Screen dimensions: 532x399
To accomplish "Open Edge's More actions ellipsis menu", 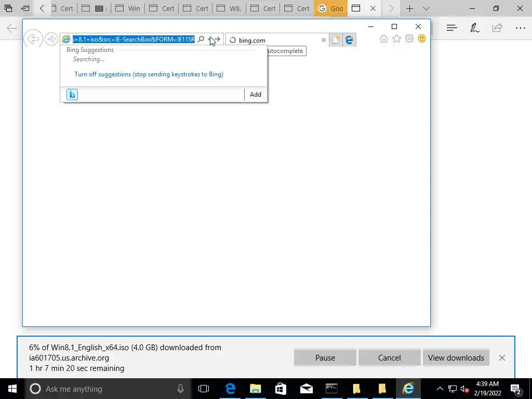I will tap(521, 28).
